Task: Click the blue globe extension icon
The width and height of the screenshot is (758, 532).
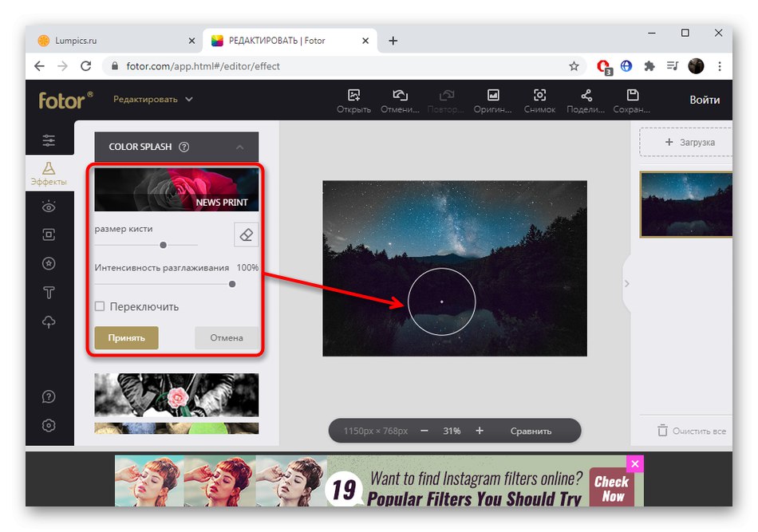Action: 626,65
